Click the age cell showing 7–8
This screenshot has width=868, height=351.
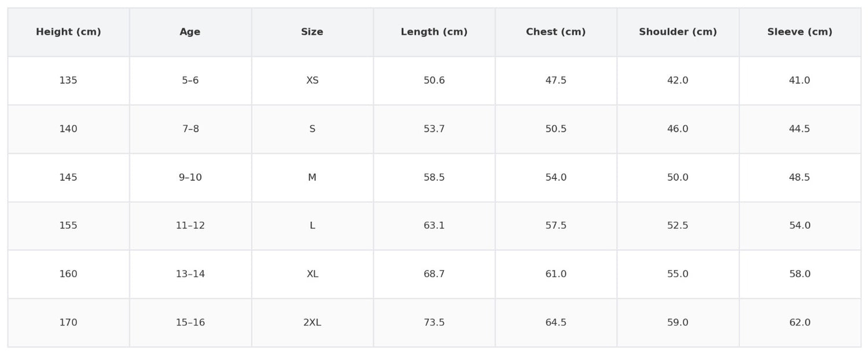click(x=190, y=129)
